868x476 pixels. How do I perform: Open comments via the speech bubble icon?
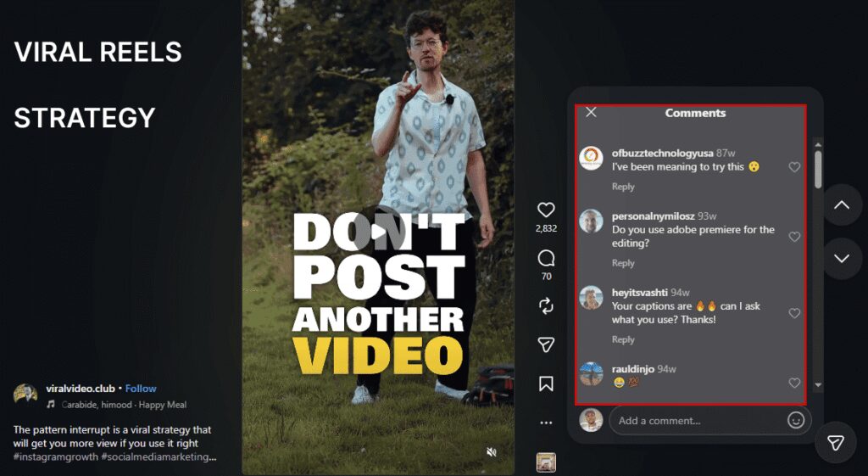coord(546,258)
